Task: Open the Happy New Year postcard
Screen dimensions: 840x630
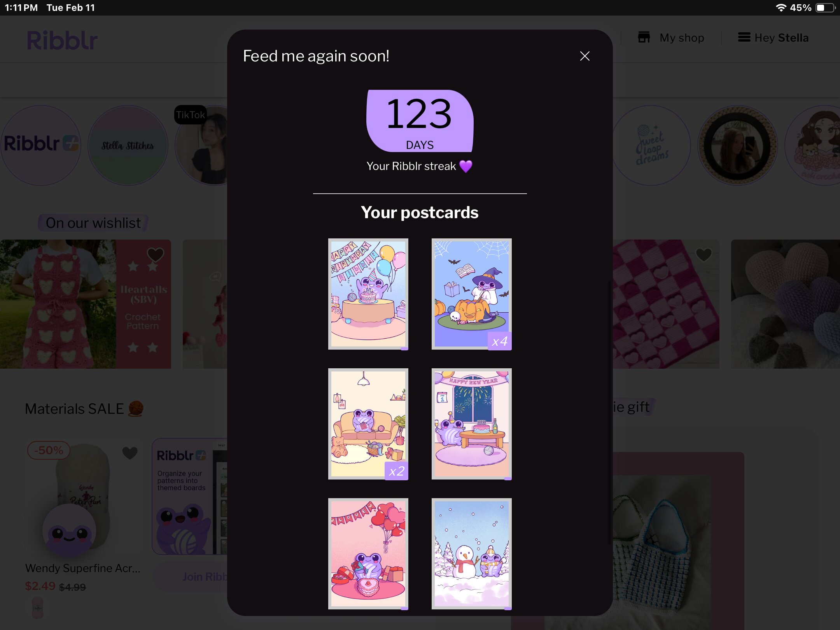Action: [471, 424]
